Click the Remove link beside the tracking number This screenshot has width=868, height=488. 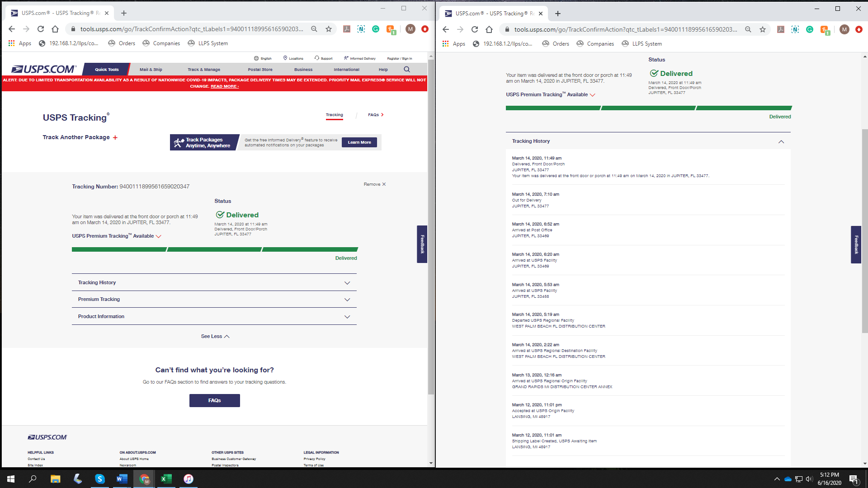(374, 184)
